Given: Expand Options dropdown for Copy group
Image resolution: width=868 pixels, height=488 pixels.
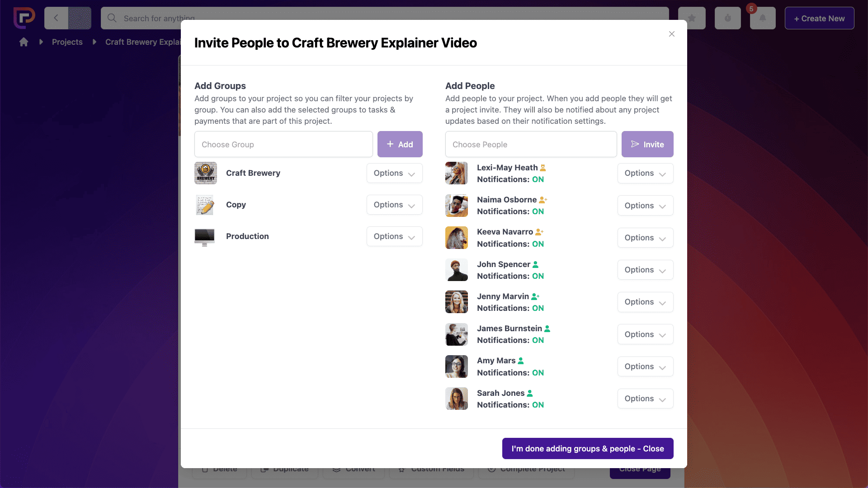Looking at the screenshot, I should (394, 205).
